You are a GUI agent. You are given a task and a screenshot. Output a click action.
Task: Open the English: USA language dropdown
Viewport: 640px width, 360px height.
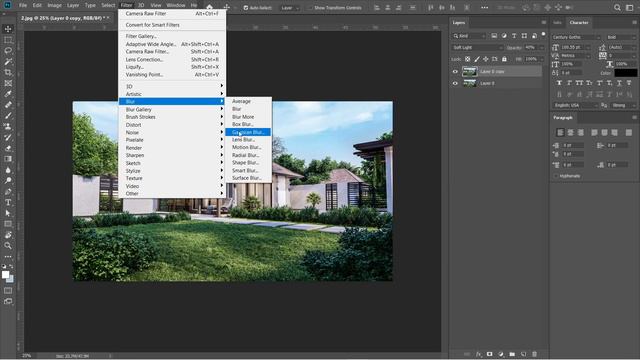tap(576, 105)
